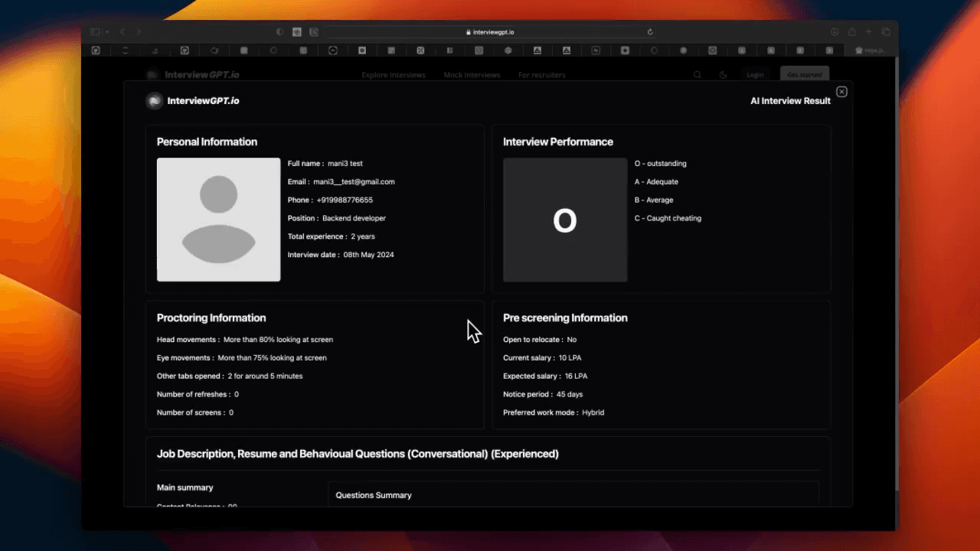The image size is (980, 551).
Task: Go back with the Safari back arrow
Action: click(x=122, y=32)
